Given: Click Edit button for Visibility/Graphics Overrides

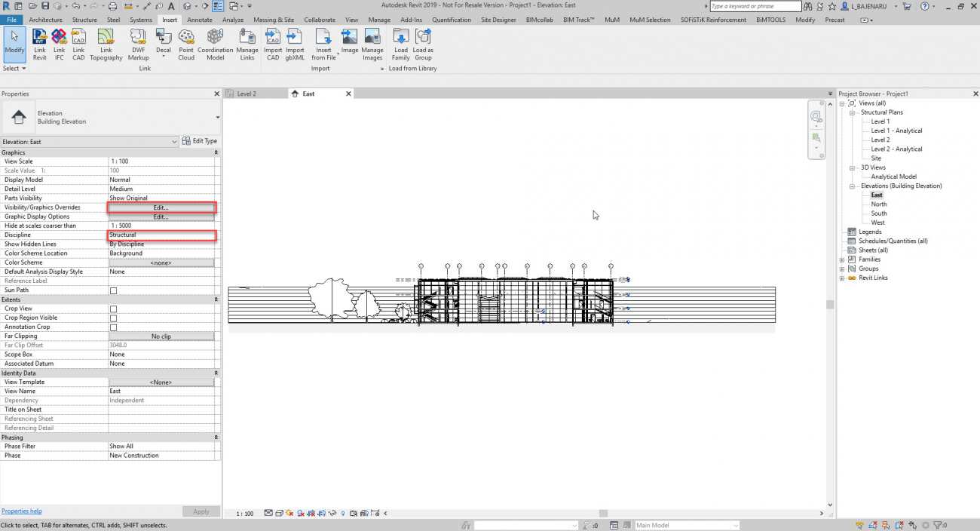Looking at the screenshot, I should 161,207.
